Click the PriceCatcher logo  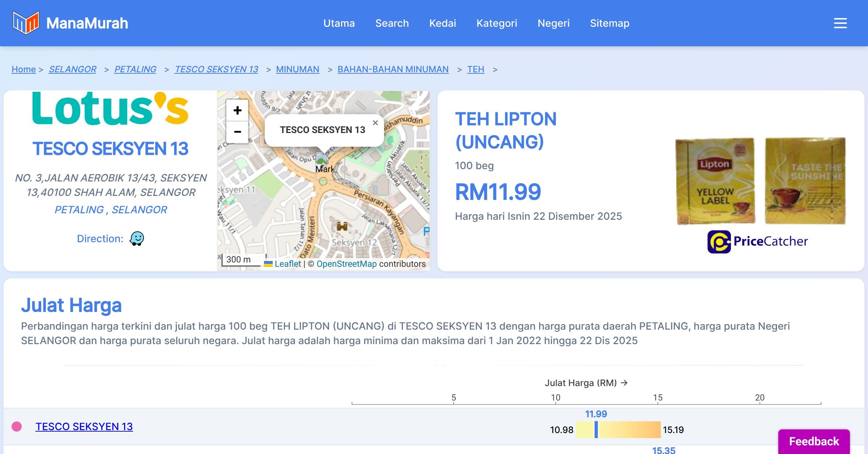coord(757,241)
